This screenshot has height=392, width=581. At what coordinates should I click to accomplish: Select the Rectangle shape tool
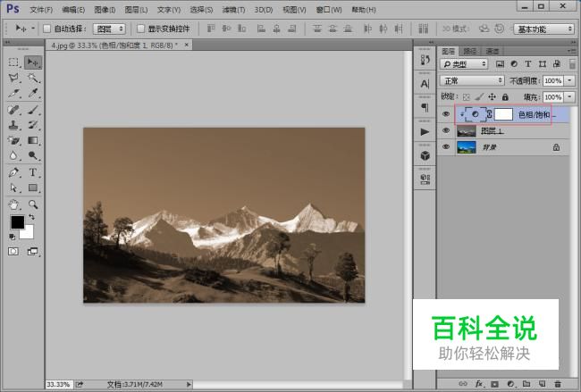(33, 188)
